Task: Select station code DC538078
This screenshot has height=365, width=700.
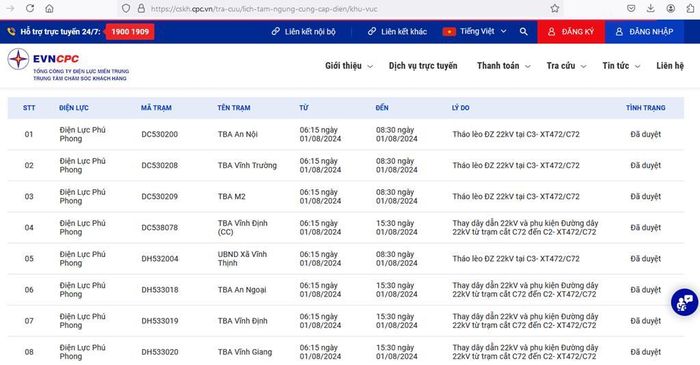Action: [x=159, y=228]
